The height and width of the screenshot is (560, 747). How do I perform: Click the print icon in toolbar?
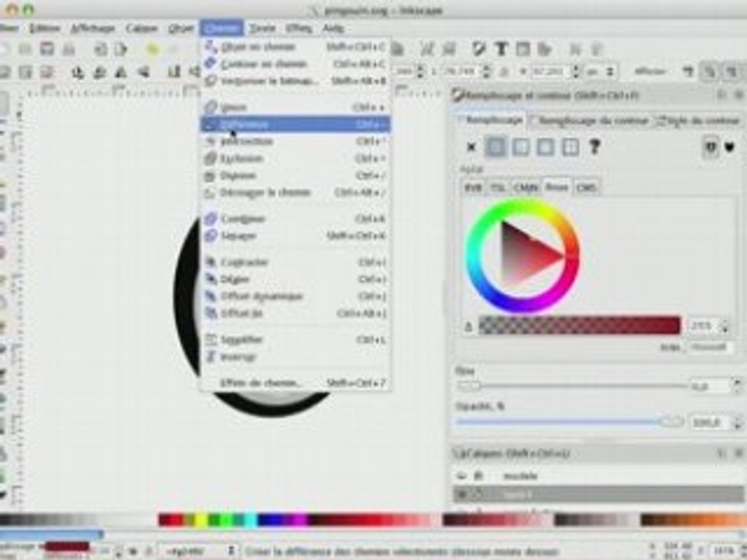[x=69, y=49]
